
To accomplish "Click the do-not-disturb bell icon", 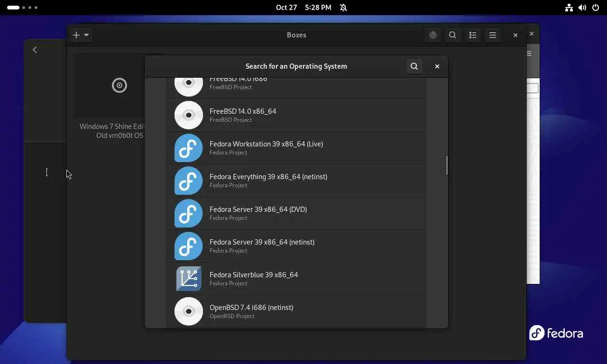I will pos(343,8).
